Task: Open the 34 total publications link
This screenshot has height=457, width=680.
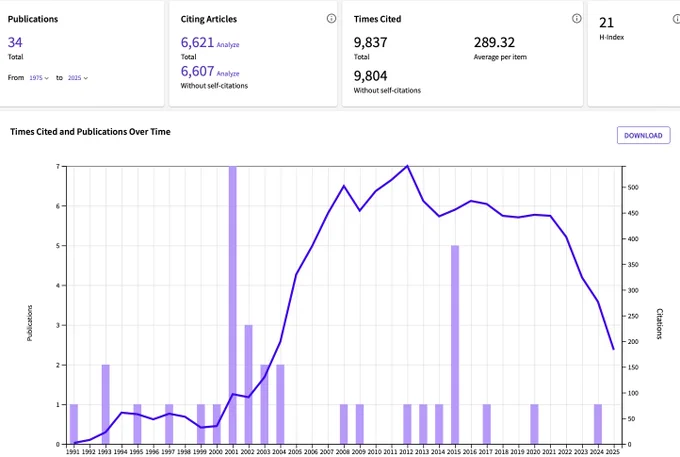Action: (x=15, y=42)
